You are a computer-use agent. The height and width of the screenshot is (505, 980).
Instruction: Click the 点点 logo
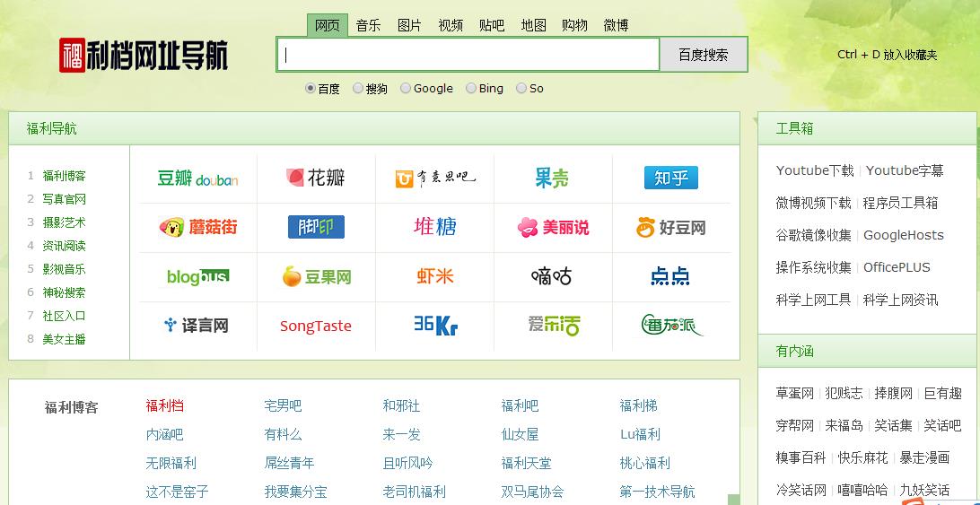(670, 275)
